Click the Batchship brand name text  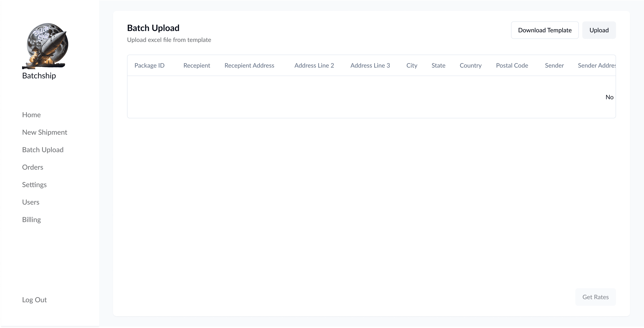tap(39, 76)
